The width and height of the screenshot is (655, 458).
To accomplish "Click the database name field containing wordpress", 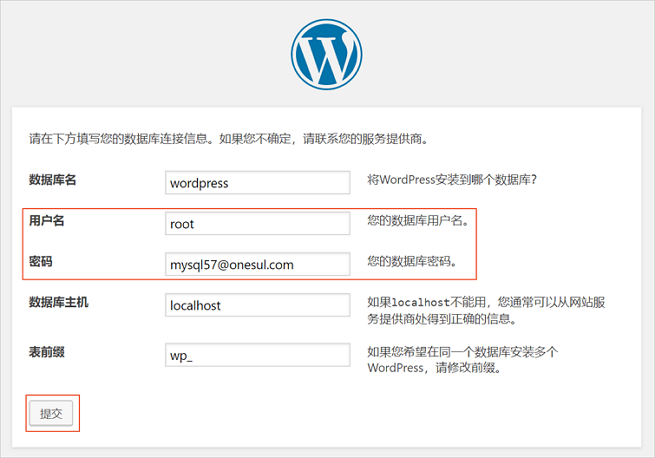I will [258, 182].
